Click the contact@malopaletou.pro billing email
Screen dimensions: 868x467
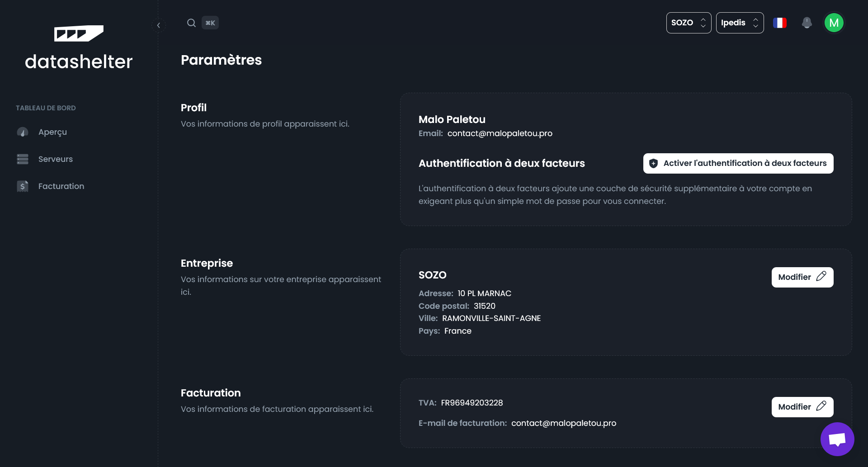(564, 423)
